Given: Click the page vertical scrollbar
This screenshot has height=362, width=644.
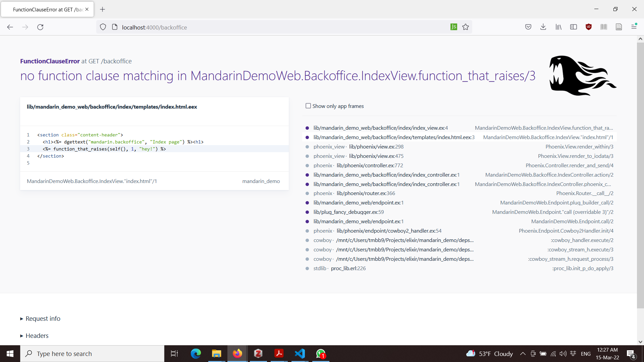Looking at the screenshot, I should (x=640, y=174).
